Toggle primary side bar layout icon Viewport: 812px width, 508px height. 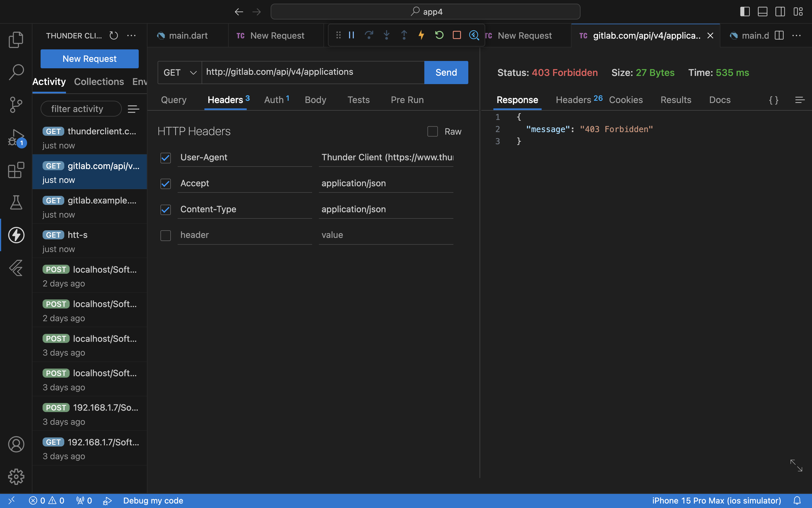coord(745,12)
